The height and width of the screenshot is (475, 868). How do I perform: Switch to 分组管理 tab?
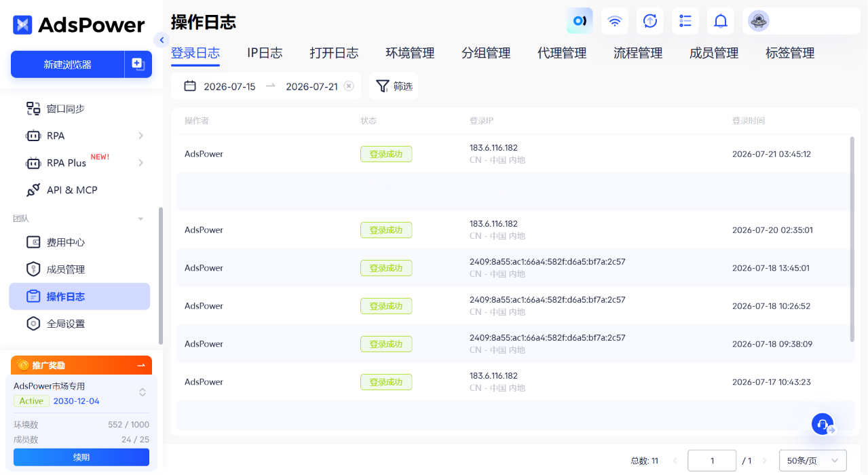point(486,53)
